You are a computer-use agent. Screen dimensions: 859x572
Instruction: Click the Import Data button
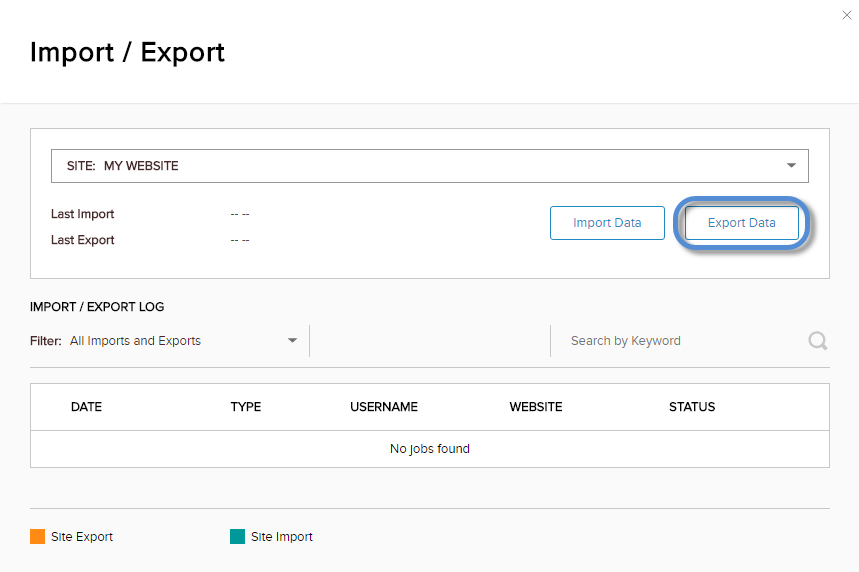click(x=607, y=223)
